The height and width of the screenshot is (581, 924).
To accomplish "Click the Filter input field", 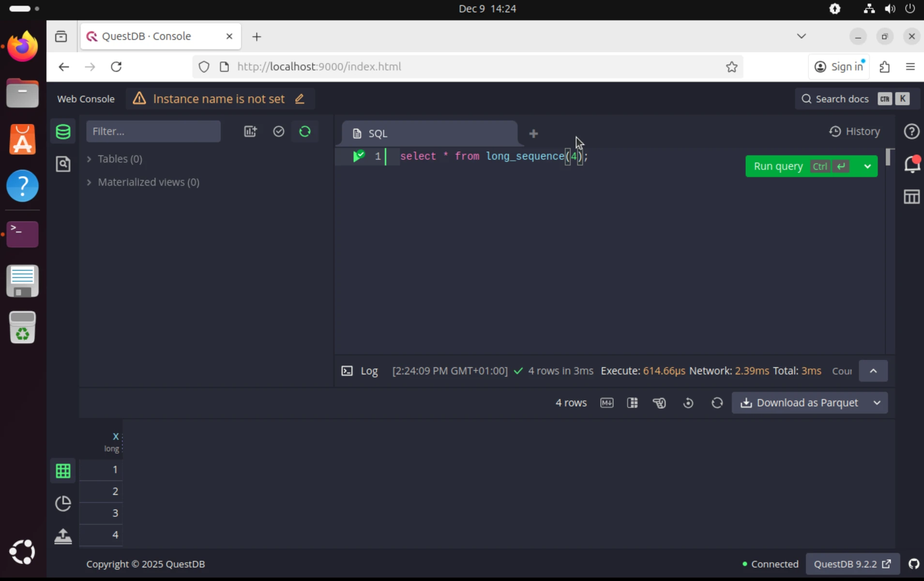I will pos(153,131).
